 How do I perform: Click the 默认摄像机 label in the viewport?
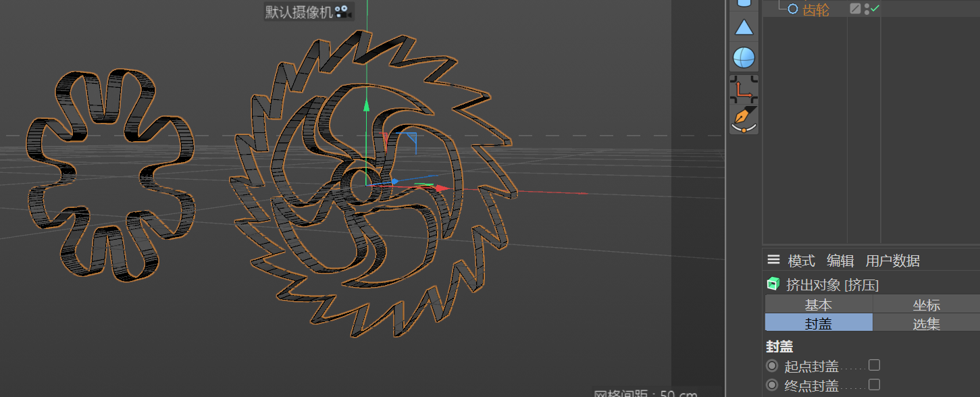tap(299, 12)
